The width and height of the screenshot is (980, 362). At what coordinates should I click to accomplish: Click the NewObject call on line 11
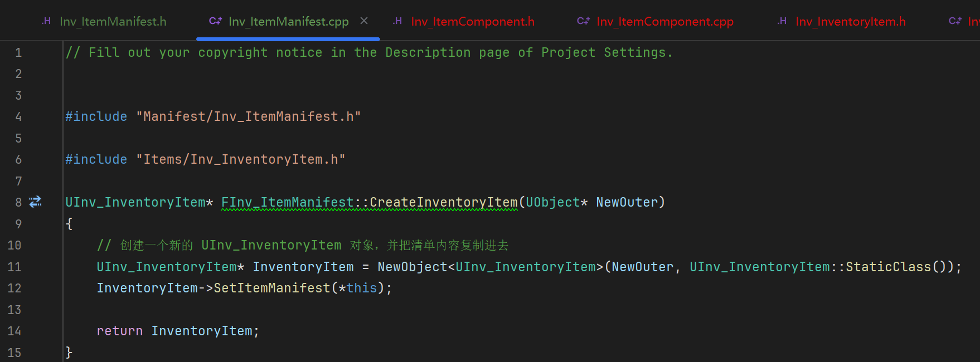[413, 267]
